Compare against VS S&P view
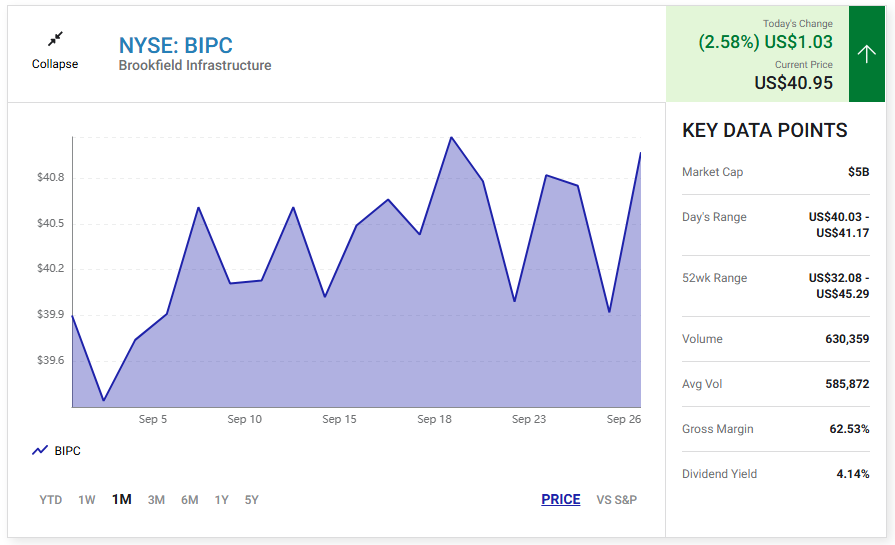The width and height of the screenshot is (895, 545). [x=616, y=500]
